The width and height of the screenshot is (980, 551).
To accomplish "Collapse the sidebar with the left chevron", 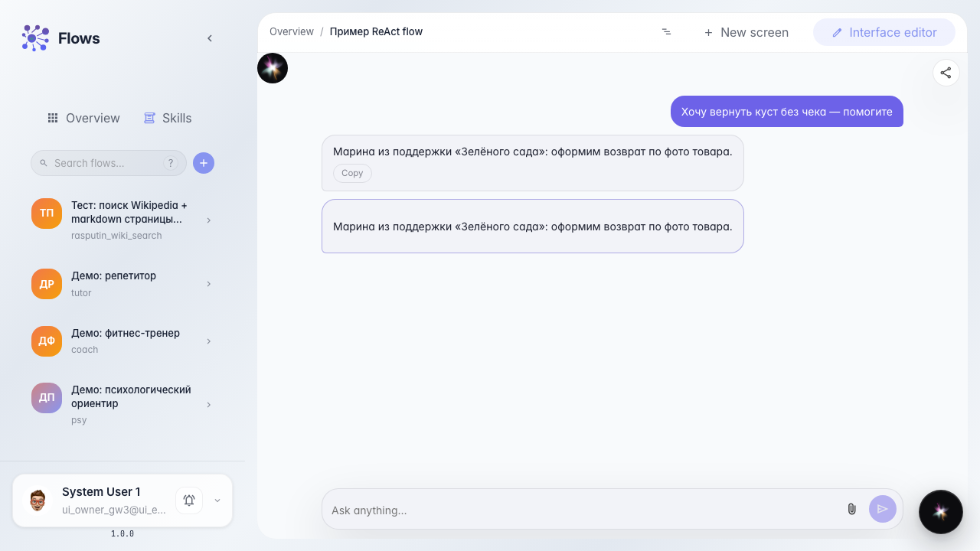I will point(210,38).
